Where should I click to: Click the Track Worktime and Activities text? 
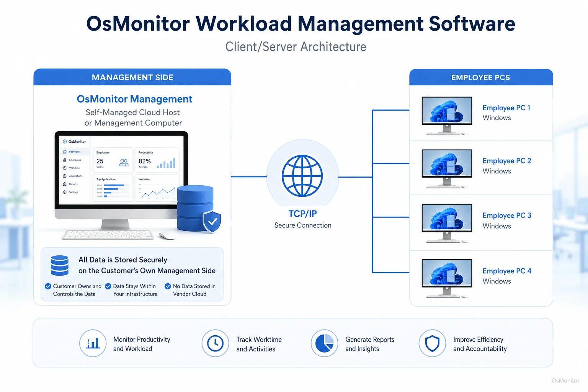pyautogui.click(x=259, y=344)
